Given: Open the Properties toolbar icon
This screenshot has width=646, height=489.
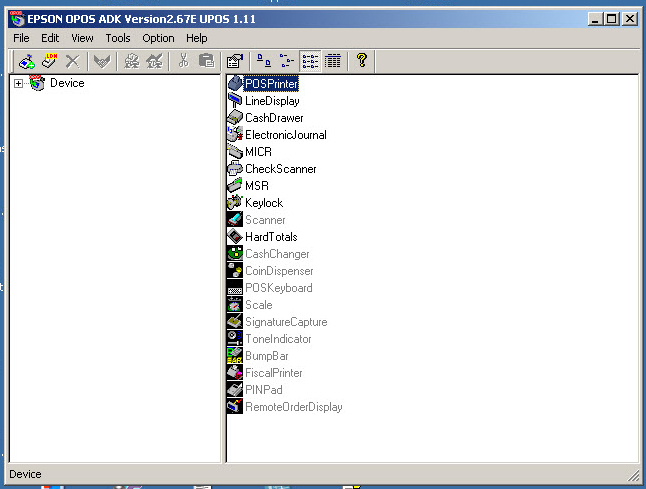Looking at the screenshot, I should (x=235, y=61).
